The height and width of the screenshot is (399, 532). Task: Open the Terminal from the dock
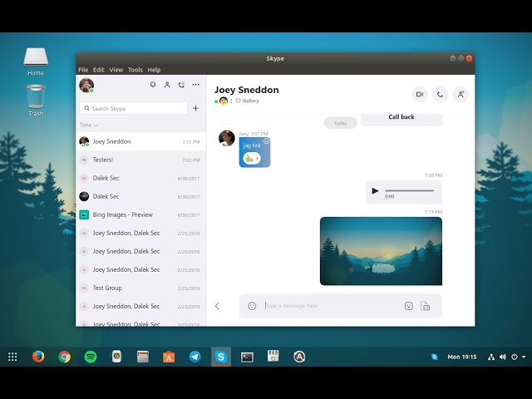[x=247, y=357]
